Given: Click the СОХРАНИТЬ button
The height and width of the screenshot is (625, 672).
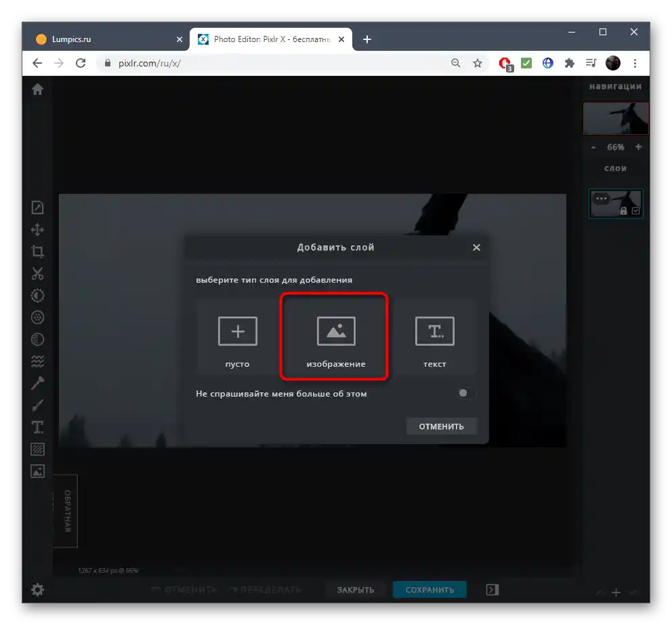Looking at the screenshot, I should pos(429,590).
